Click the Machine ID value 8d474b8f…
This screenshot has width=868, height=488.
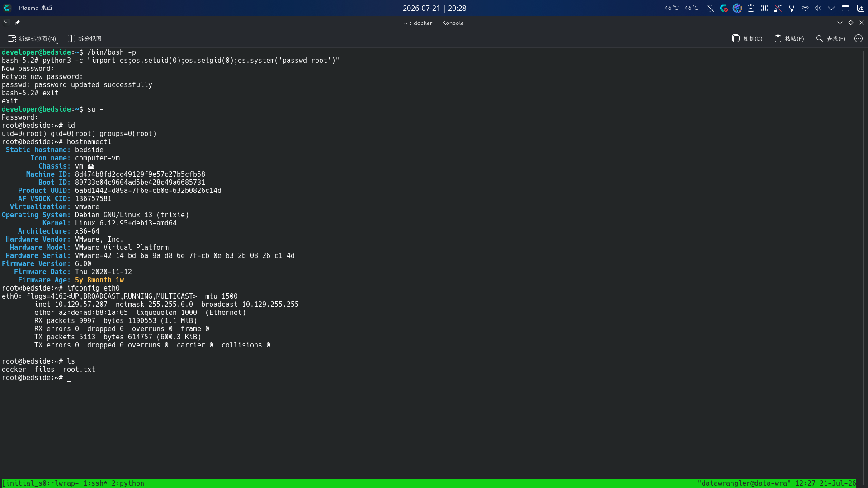click(140, 174)
